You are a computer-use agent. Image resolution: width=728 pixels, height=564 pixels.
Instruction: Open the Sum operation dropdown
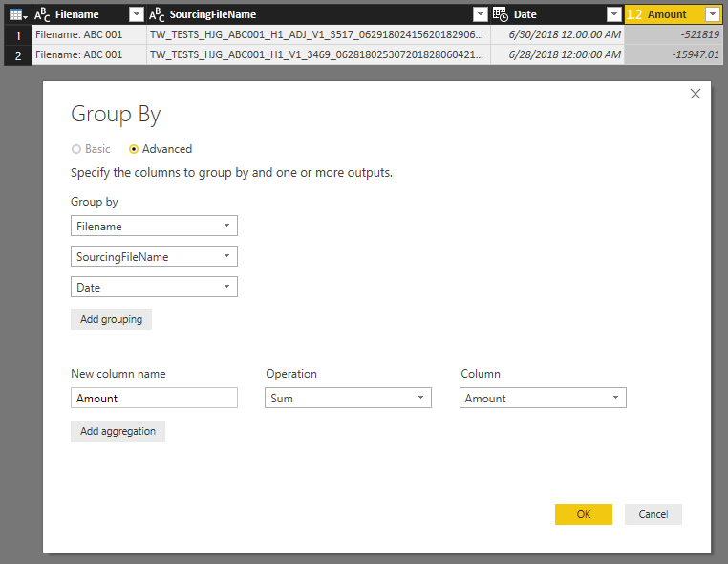pos(348,398)
